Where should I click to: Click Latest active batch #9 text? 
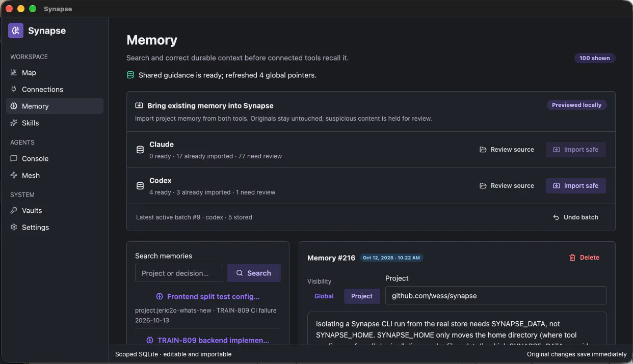coord(194,217)
